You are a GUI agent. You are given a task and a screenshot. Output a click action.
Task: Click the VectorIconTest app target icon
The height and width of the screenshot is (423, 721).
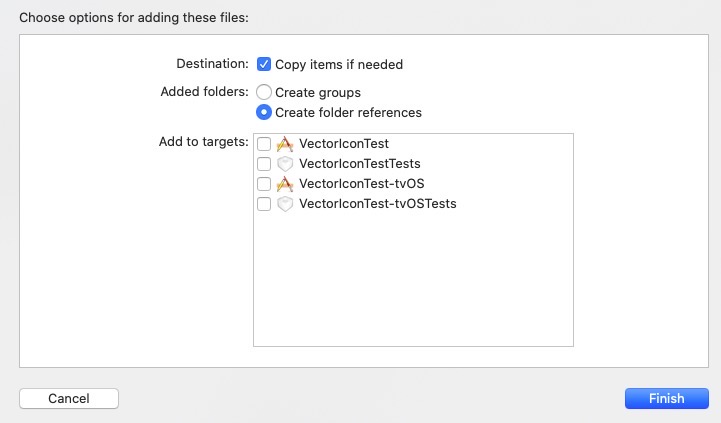[x=284, y=143]
